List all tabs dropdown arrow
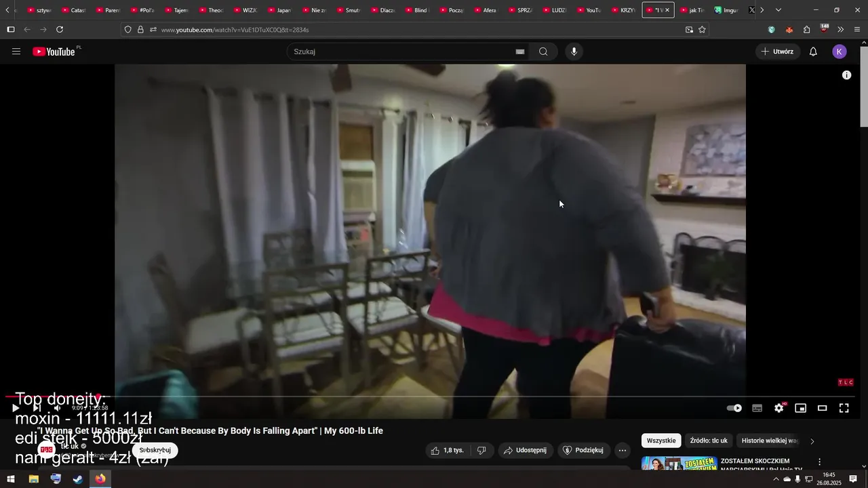The image size is (868, 488). 778,10
